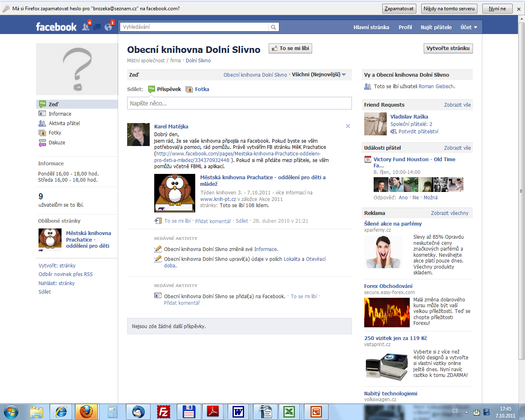
Task: Open Zeď in left sidebar
Action: (77, 104)
